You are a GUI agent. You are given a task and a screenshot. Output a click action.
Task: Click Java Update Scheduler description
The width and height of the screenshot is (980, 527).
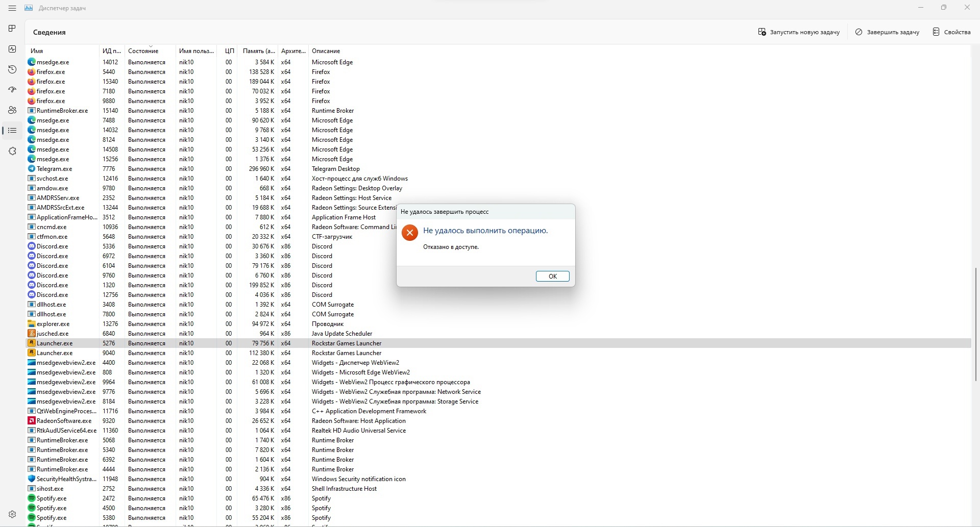coord(342,334)
